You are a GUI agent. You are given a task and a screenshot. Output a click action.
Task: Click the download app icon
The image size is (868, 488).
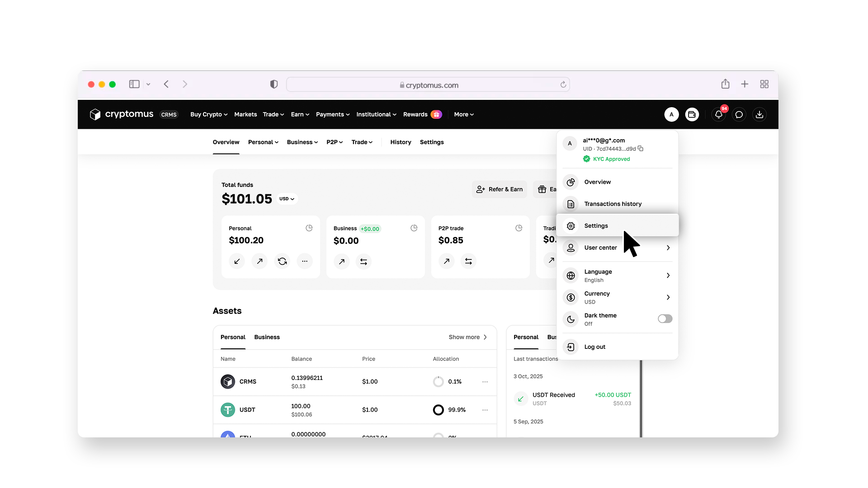(759, 115)
